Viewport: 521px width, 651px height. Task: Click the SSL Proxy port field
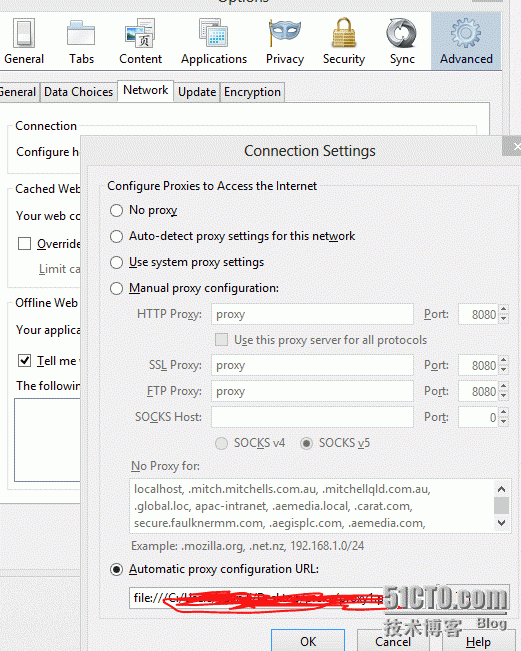478,365
